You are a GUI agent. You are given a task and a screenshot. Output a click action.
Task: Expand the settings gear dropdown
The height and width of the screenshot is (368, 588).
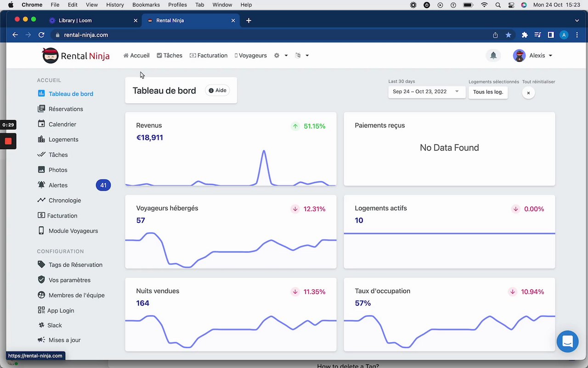point(281,55)
